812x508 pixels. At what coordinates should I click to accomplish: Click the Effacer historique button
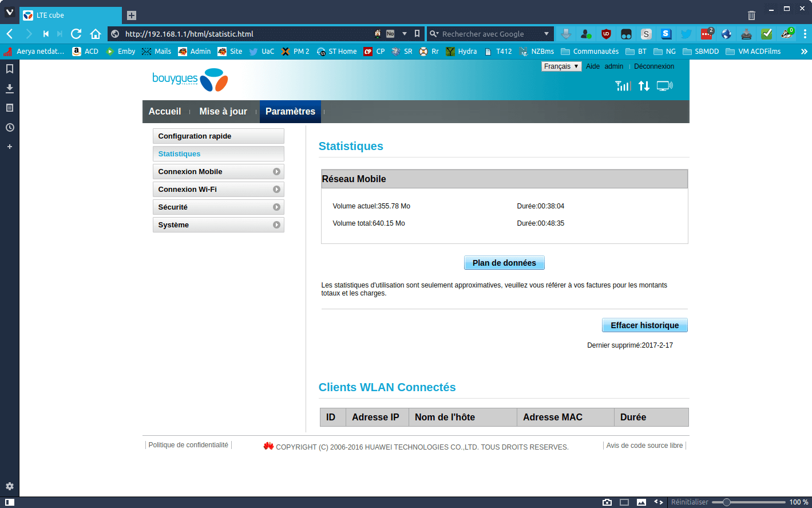[645, 325]
